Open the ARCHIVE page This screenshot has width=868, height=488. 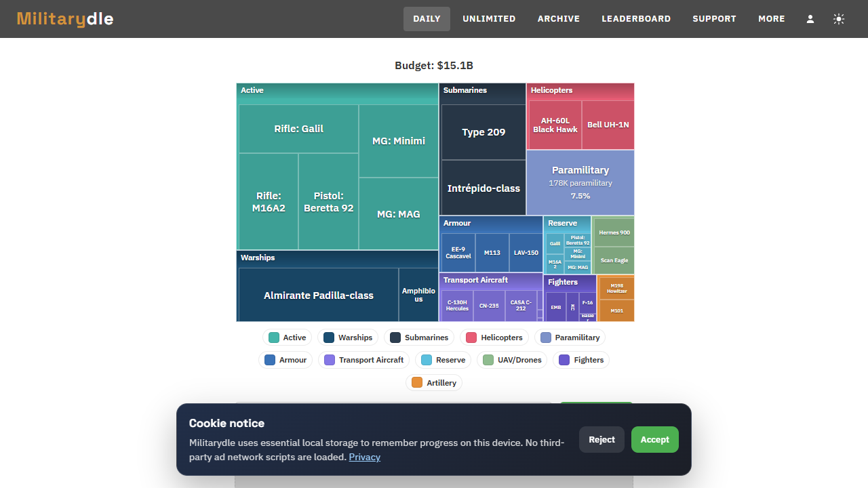tap(559, 19)
